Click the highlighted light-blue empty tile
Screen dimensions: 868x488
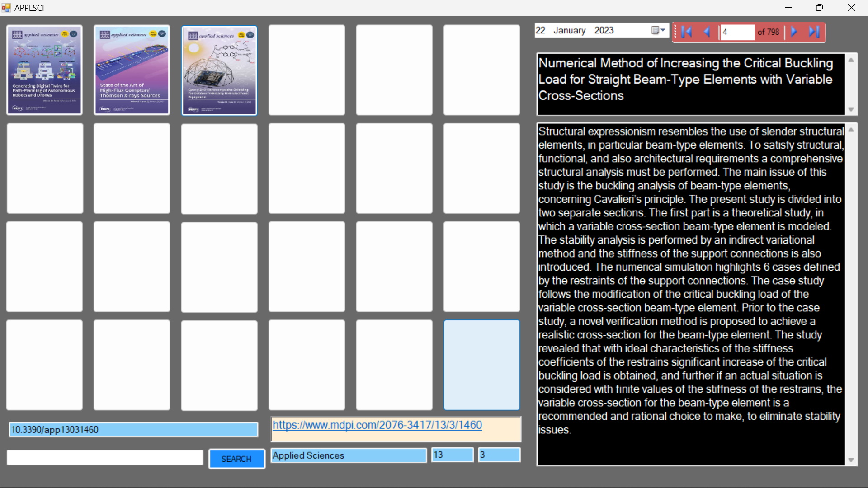[x=481, y=365]
